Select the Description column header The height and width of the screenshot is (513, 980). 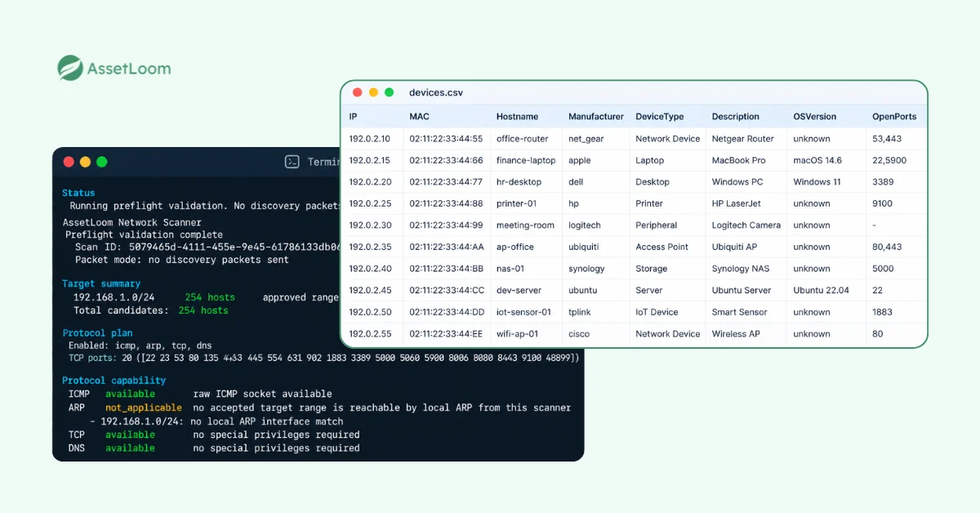[x=735, y=117]
